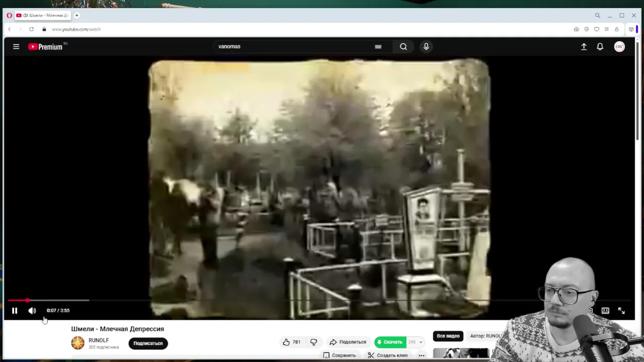Screen dimensions: 644x362
Task: Open the notifications bell
Action: click(x=600, y=47)
